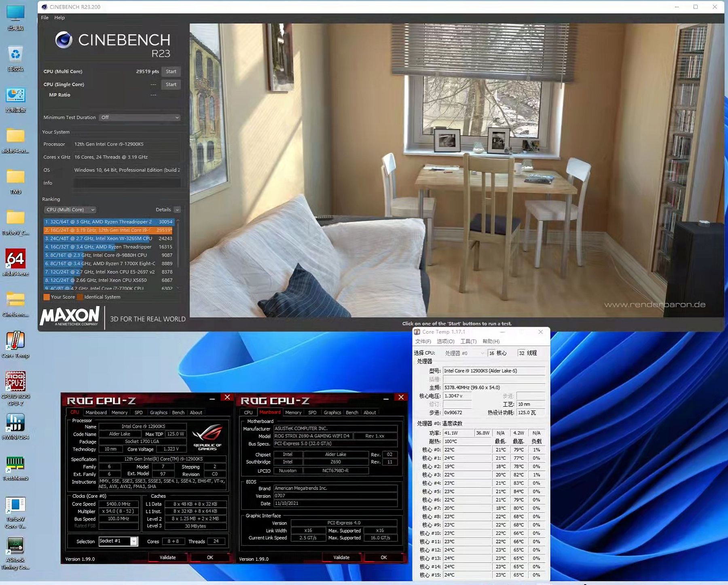This screenshot has width=728, height=585.
Task: Open the Core Temp 工具(T) menu
Action: pyautogui.click(x=468, y=342)
